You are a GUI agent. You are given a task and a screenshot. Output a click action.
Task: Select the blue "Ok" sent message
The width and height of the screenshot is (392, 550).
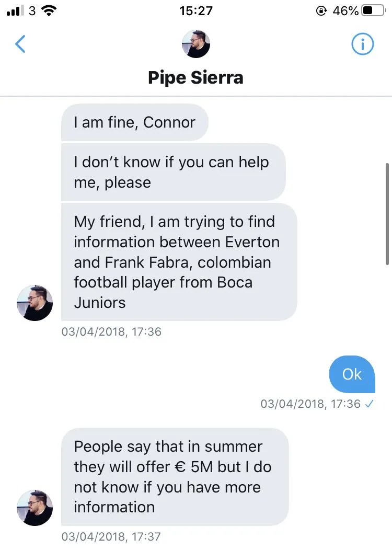[352, 374]
